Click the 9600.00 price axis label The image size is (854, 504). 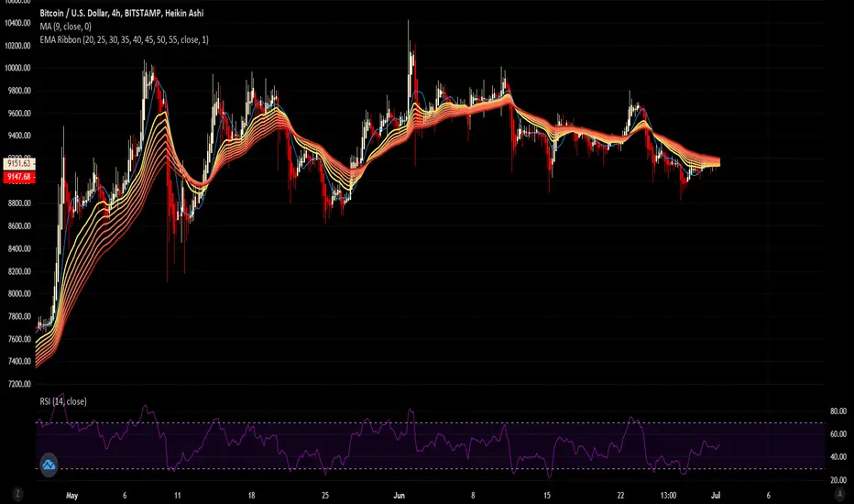pyautogui.click(x=19, y=114)
